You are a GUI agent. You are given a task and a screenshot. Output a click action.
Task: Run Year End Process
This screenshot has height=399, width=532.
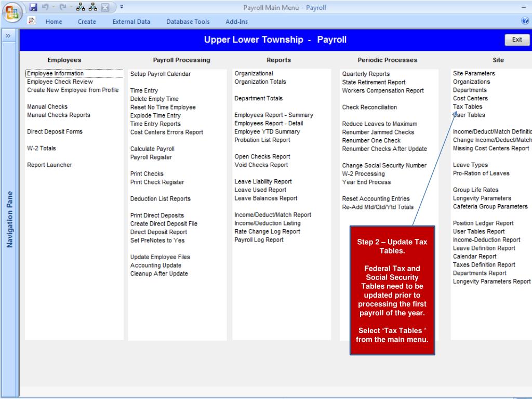[x=366, y=182]
